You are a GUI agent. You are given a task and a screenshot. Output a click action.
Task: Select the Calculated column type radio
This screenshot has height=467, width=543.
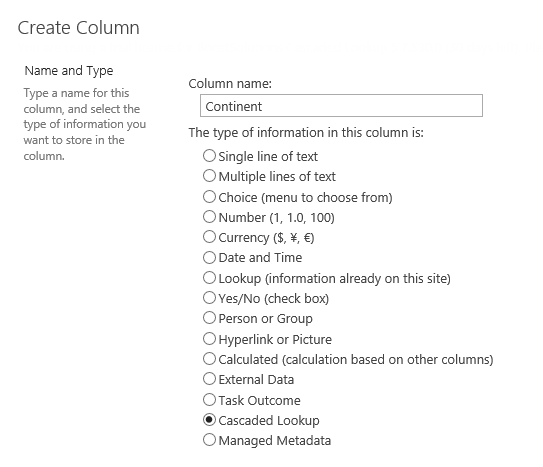point(209,359)
